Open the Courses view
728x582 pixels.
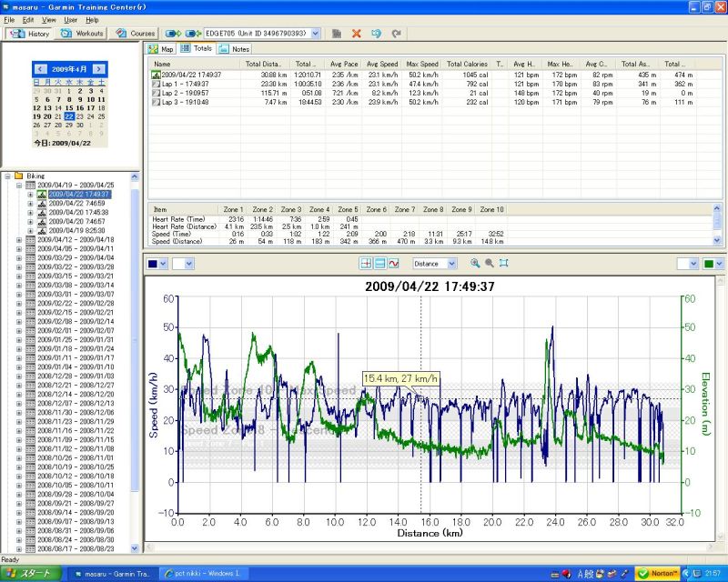tap(135, 34)
